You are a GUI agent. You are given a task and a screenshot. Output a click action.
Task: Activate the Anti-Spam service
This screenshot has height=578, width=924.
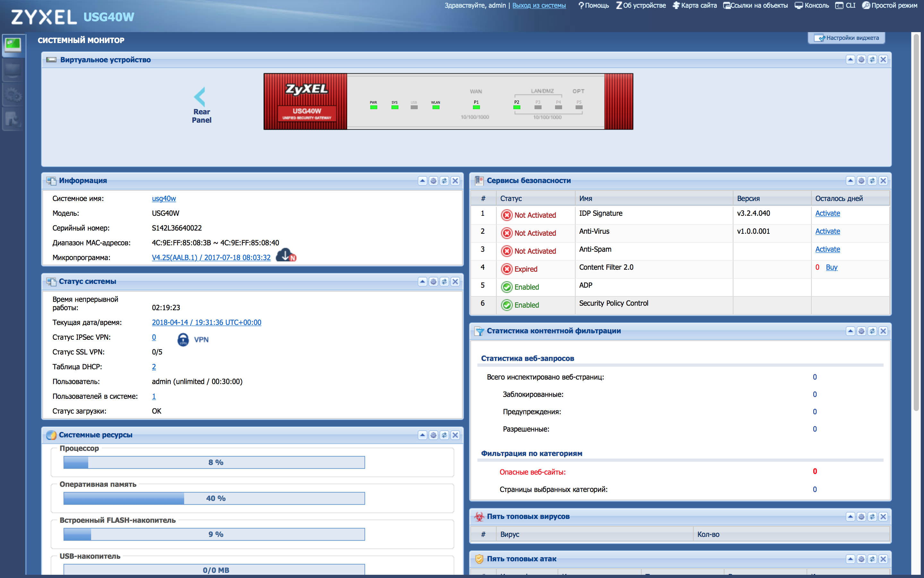pyautogui.click(x=827, y=249)
